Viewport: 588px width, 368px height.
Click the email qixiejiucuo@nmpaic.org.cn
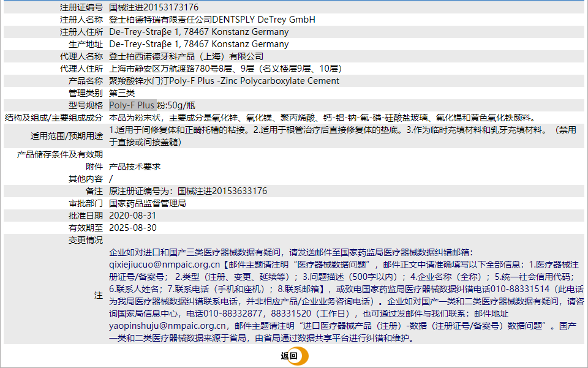point(164,265)
